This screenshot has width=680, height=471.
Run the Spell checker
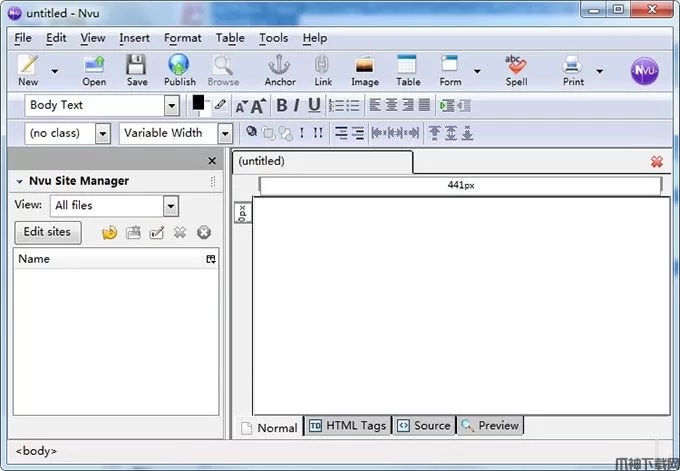click(516, 69)
